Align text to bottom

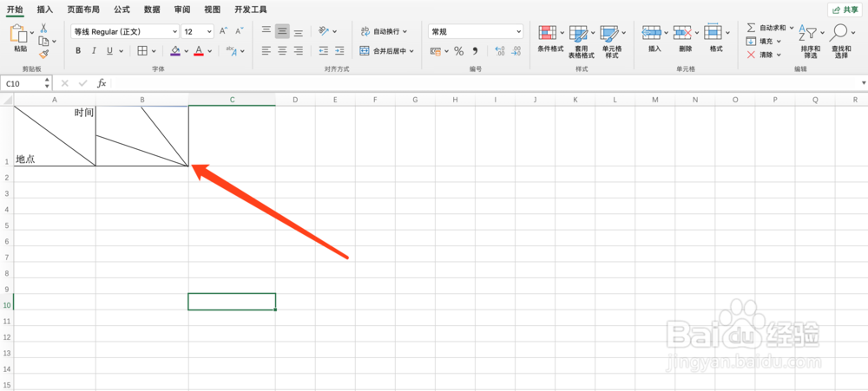299,32
